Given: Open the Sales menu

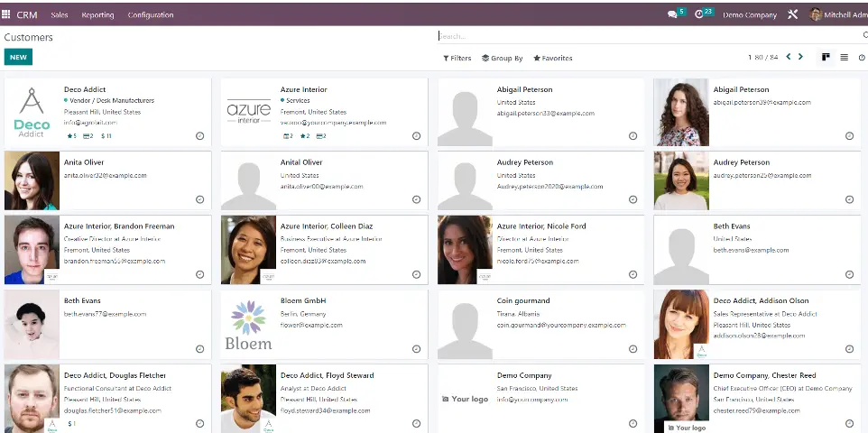Looking at the screenshot, I should (60, 15).
